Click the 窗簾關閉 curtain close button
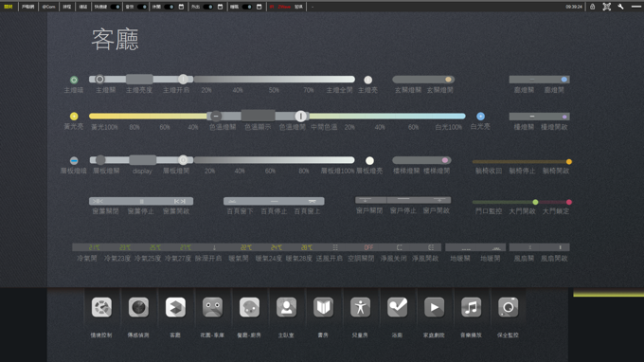 (x=98, y=201)
